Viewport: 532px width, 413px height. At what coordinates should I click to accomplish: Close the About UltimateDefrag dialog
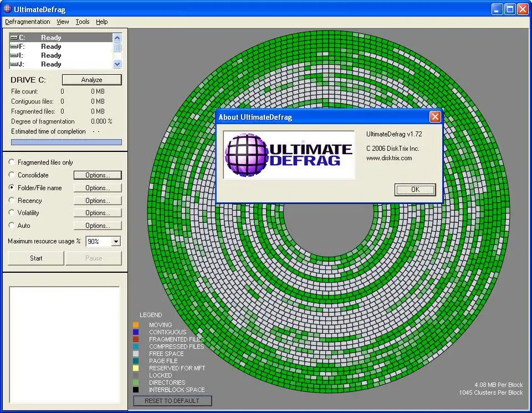coord(435,117)
